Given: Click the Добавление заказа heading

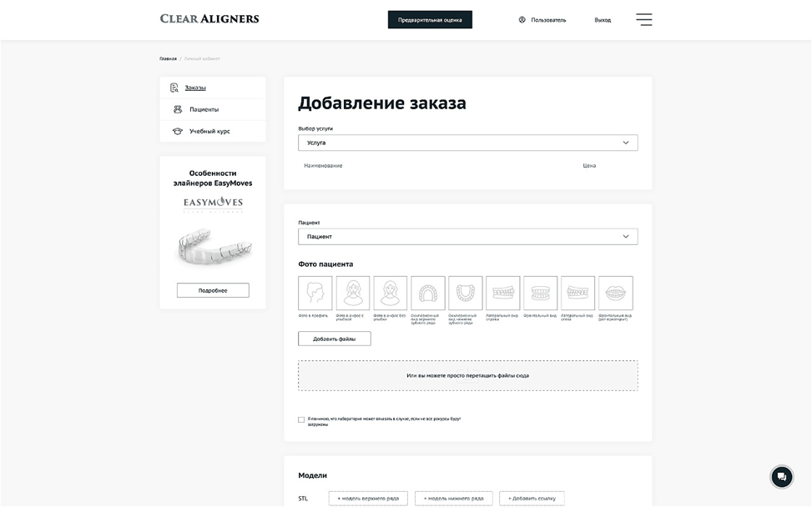Looking at the screenshot, I should (382, 103).
